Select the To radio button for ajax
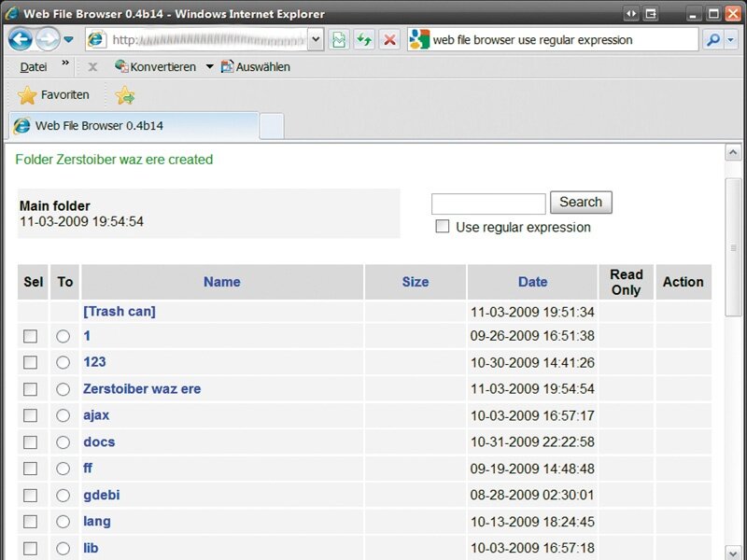The width and height of the screenshot is (747, 560). (63, 415)
